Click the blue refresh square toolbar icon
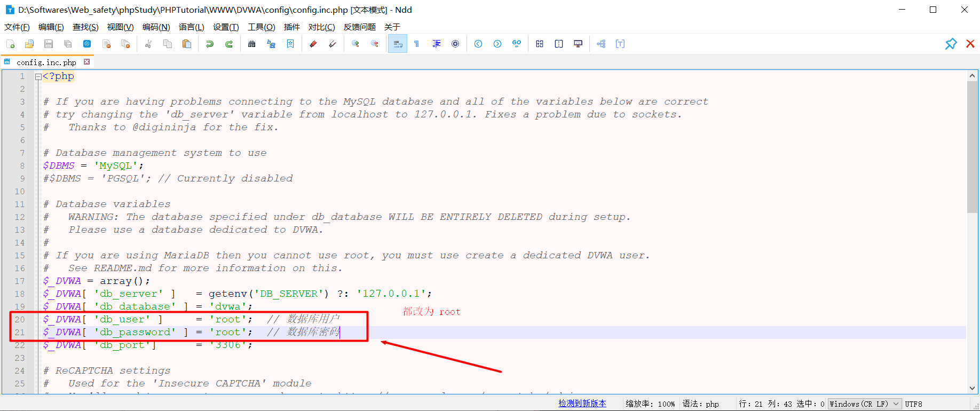Screen dimensions: 980x411 pyautogui.click(x=87, y=44)
